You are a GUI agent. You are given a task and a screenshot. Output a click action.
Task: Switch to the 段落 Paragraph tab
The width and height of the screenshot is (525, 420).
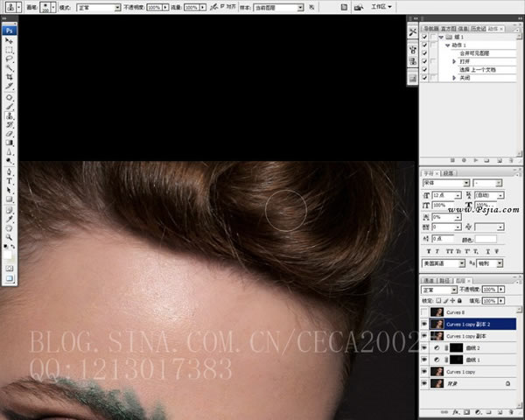(448, 173)
